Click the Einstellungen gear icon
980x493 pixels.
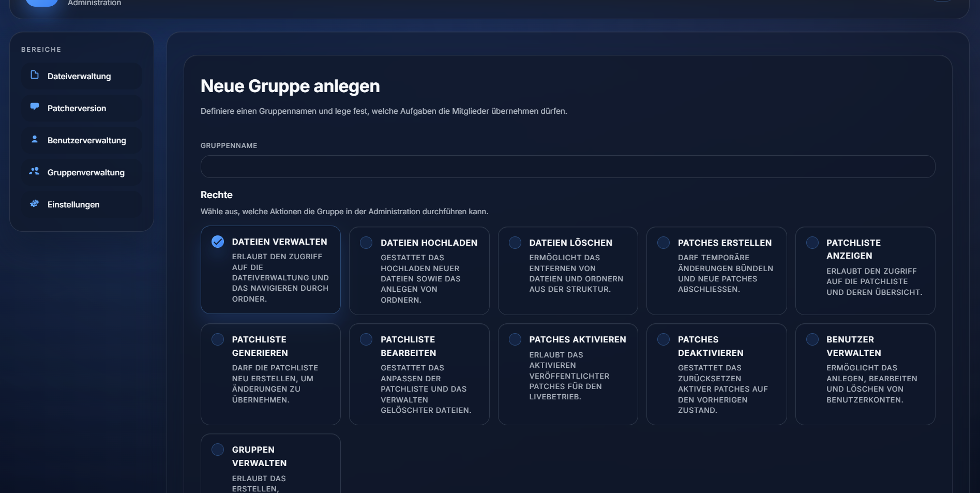coord(35,203)
